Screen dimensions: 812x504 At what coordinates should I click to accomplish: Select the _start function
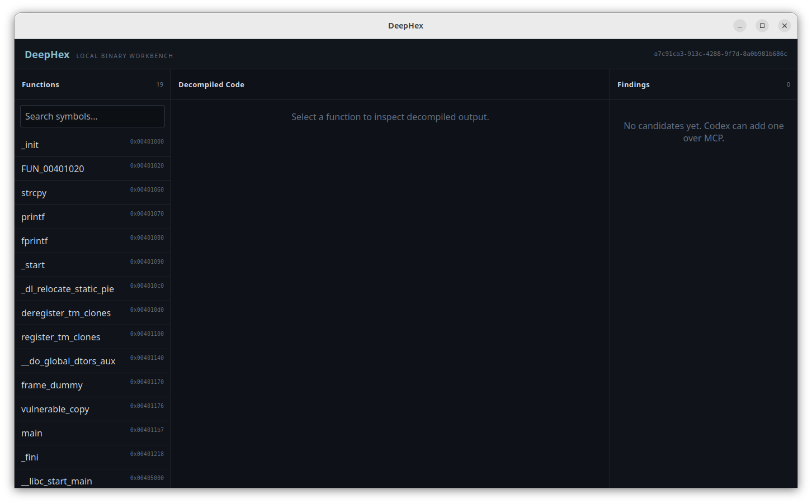click(92, 265)
